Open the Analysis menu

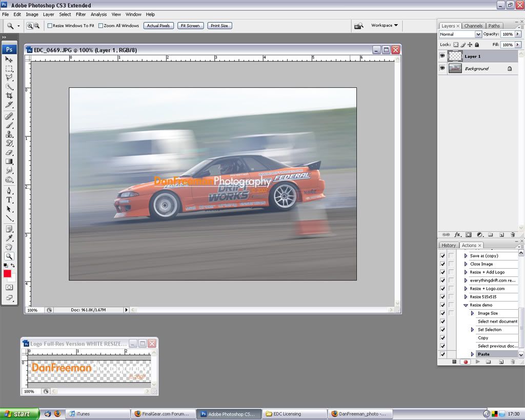coord(98,14)
